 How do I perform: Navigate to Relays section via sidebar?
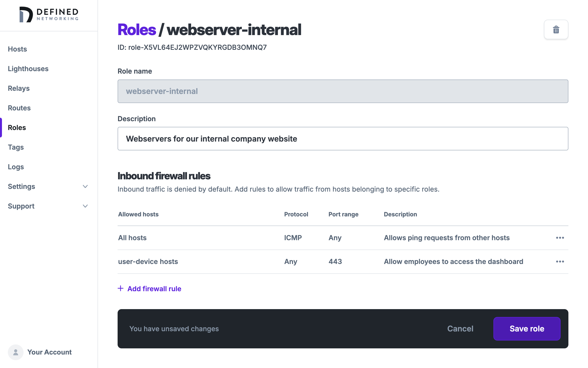pyautogui.click(x=18, y=88)
